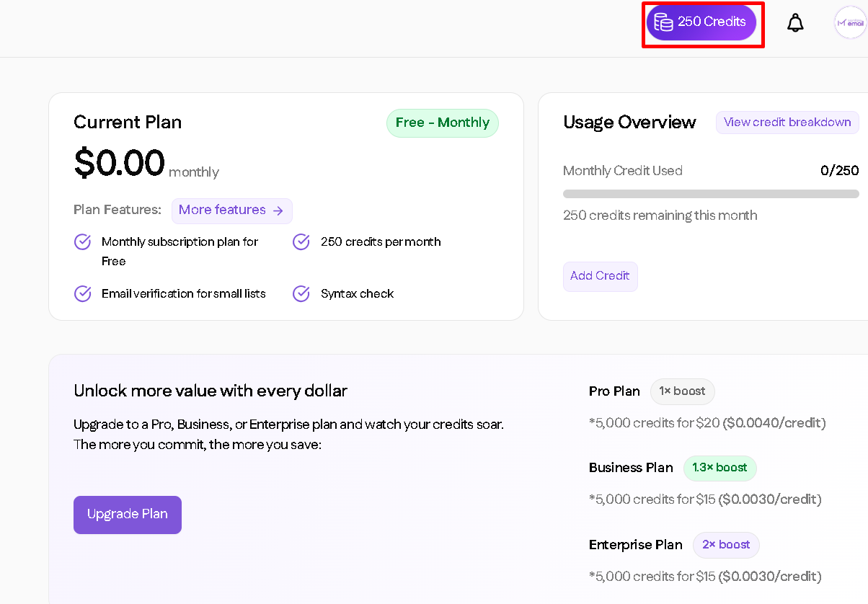
Task: Click checkmark icon beside Monthly subscription plan
Action: [83, 242]
